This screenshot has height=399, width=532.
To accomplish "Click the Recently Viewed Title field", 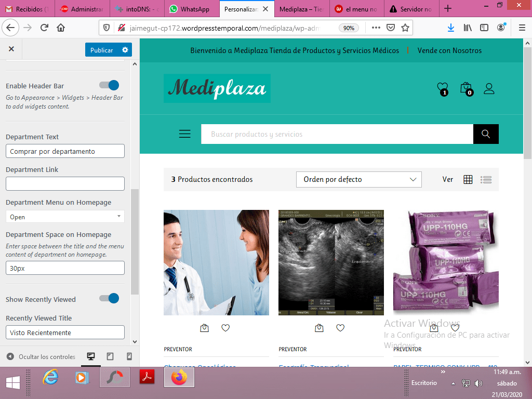I will (x=65, y=332).
